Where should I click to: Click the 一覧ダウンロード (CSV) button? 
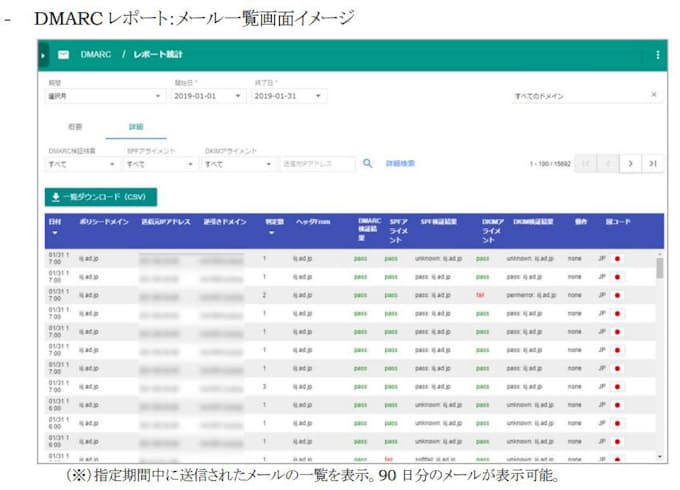click(100, 197)
